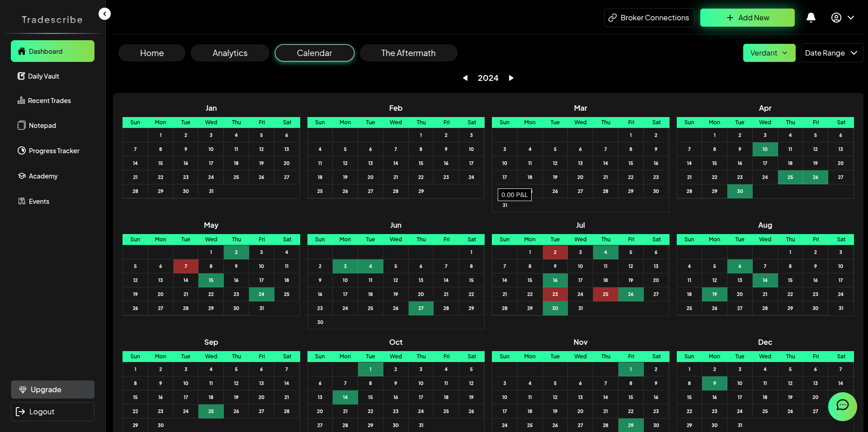Select green April 10 calendar day

(765, 149)
